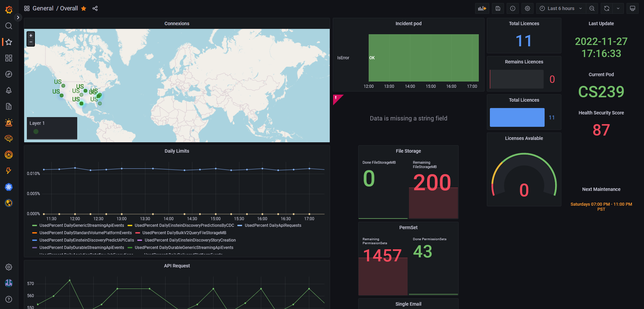644x309 pixels.
Task: Open the search dashboards icon
Action: [x=9, y=26]
